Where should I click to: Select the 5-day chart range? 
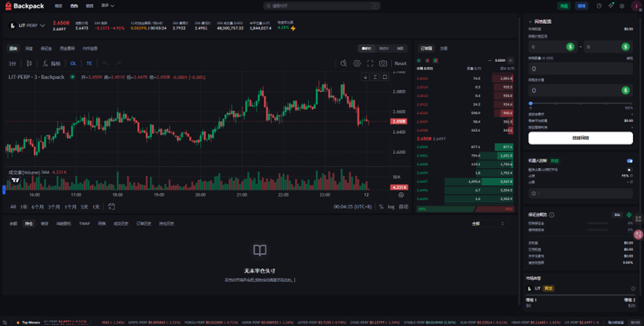click(x=84, y=207)
